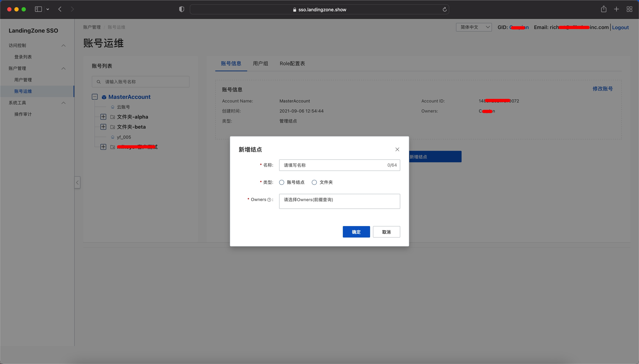The image size is (639, 364).
Task: Collapse the MasterAccount tree node
Action: pyautogui.click(x=95, y=97)
